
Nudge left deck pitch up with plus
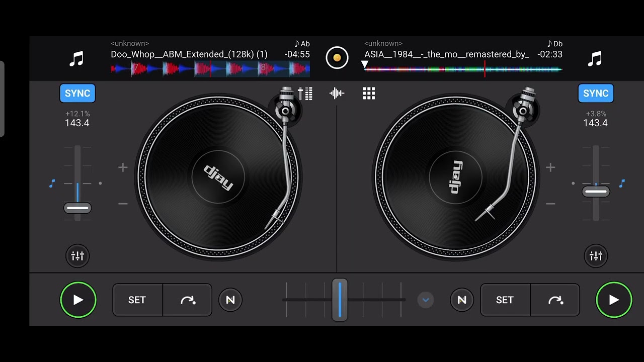[x=123, y=167]
